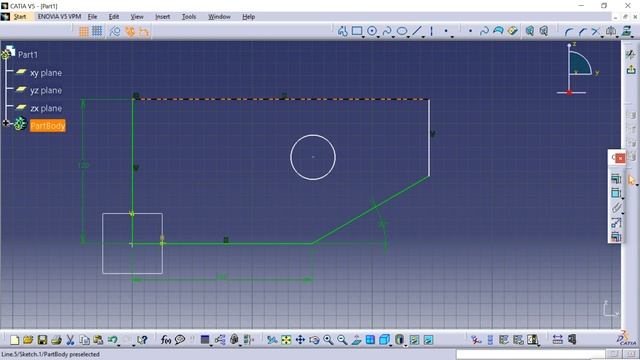The width and height of the screenshot is (640, 360).
Task: Click the Corner tool icon
Action: point(569,31)
